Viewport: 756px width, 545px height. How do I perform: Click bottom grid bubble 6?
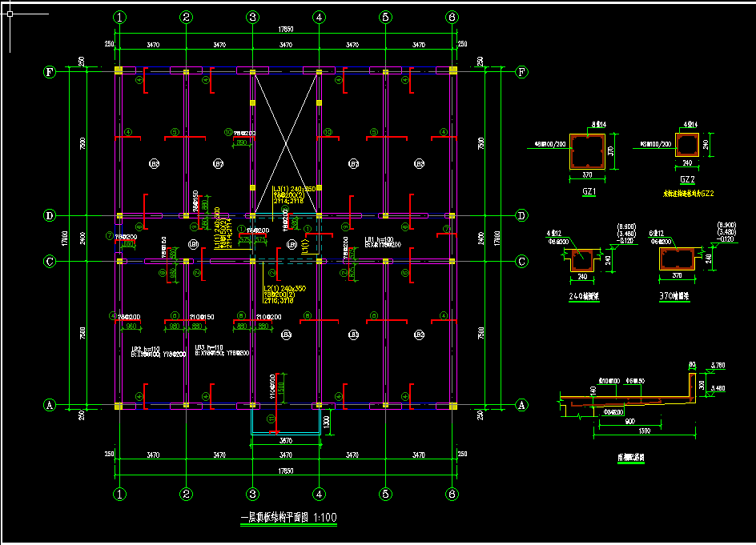(x=452, y=494)
